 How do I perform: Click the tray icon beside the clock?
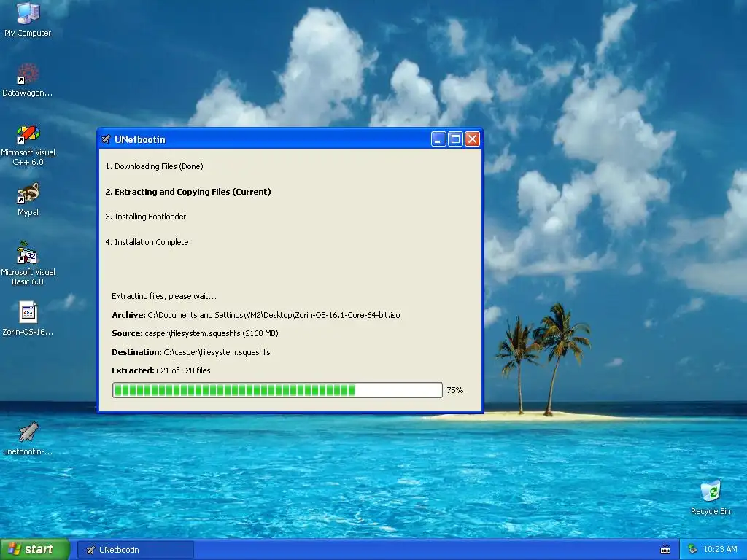(x=692, y=550)
